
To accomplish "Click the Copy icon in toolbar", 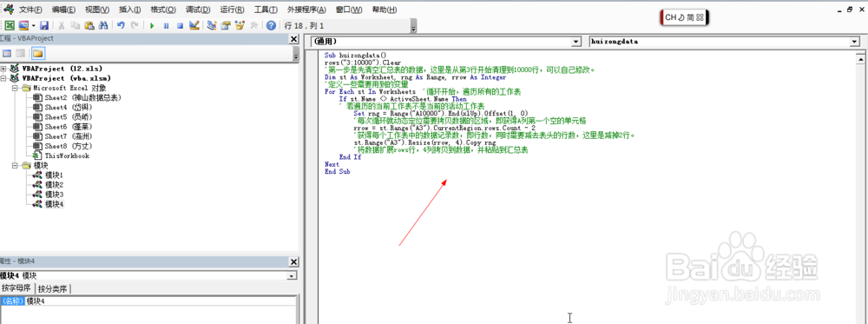I will click(75, 25).
